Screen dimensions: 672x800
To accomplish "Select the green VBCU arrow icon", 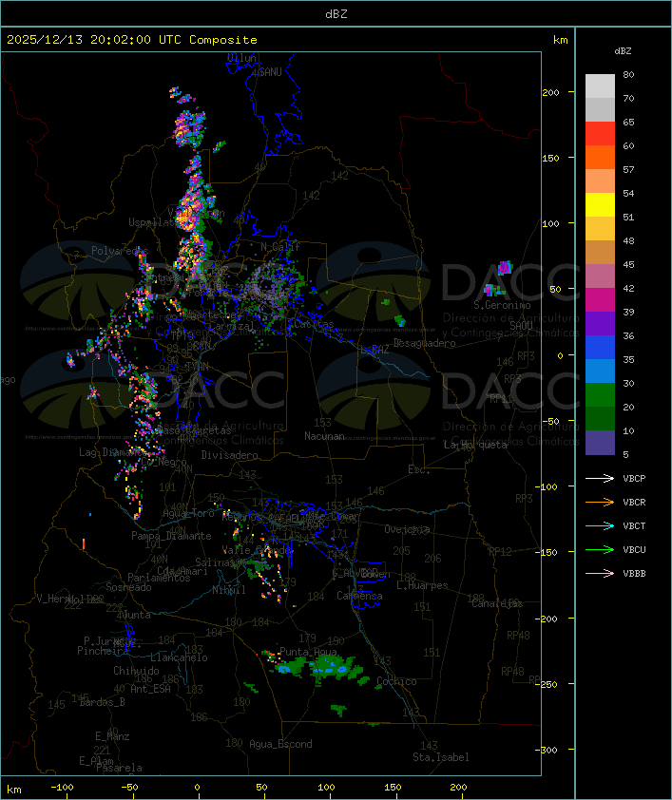I will point(600,549).
